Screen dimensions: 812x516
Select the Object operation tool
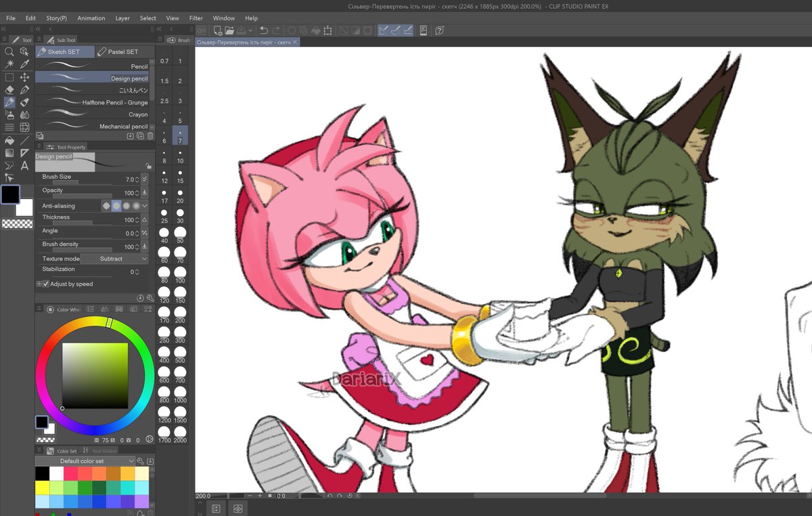24,51
